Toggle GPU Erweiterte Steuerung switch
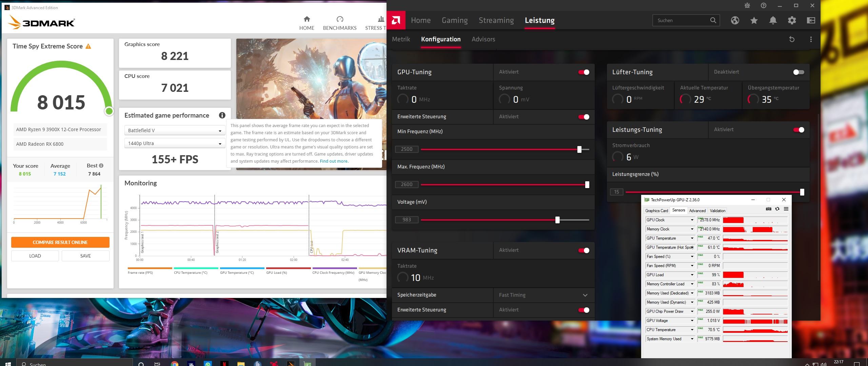Screen dimensions: 868x366 584,117
